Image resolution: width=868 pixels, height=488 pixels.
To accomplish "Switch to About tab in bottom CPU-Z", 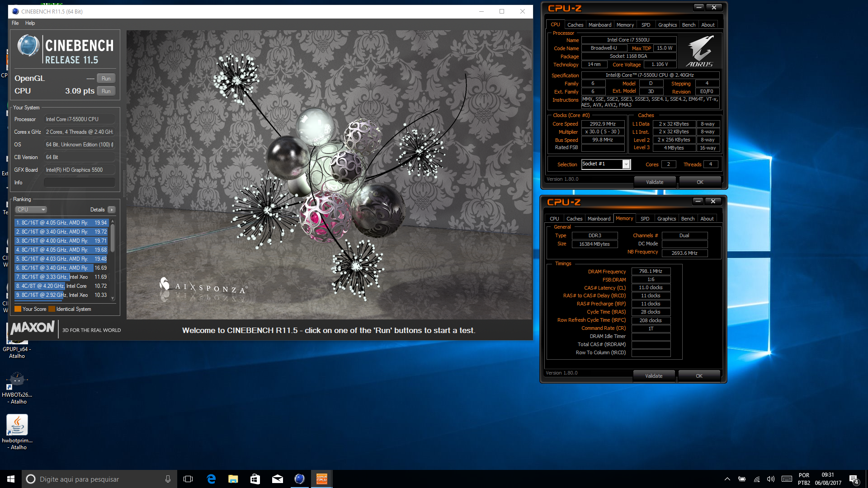I will 707,219.
